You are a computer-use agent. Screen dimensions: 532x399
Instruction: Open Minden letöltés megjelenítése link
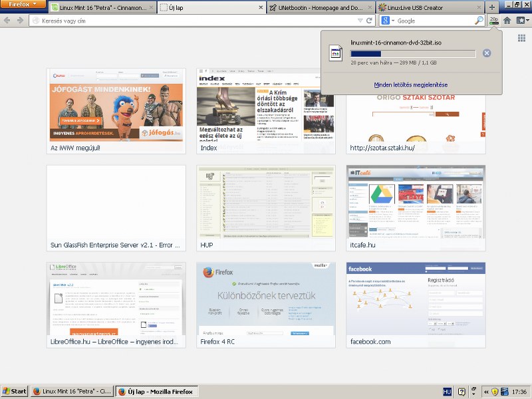[411, 85]
